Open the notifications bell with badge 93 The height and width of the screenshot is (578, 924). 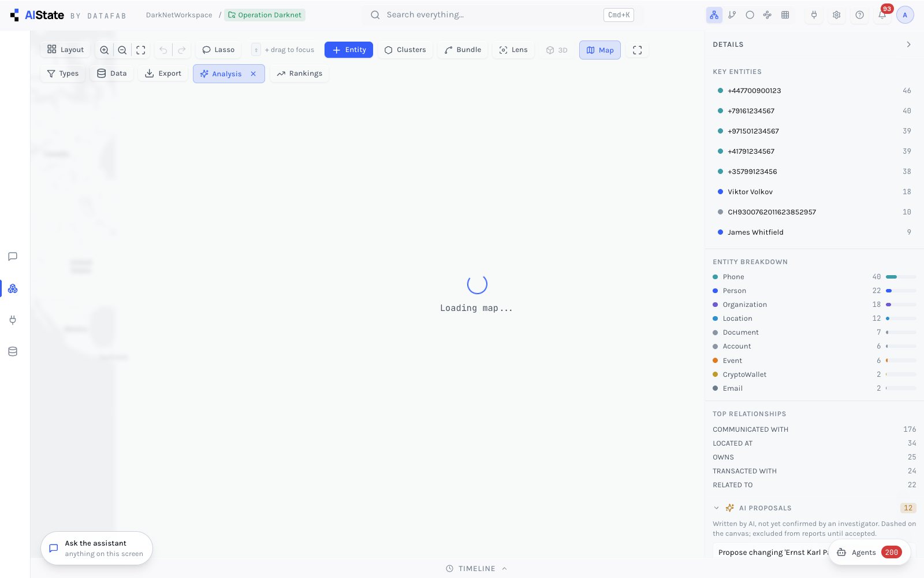coord(882,15)
